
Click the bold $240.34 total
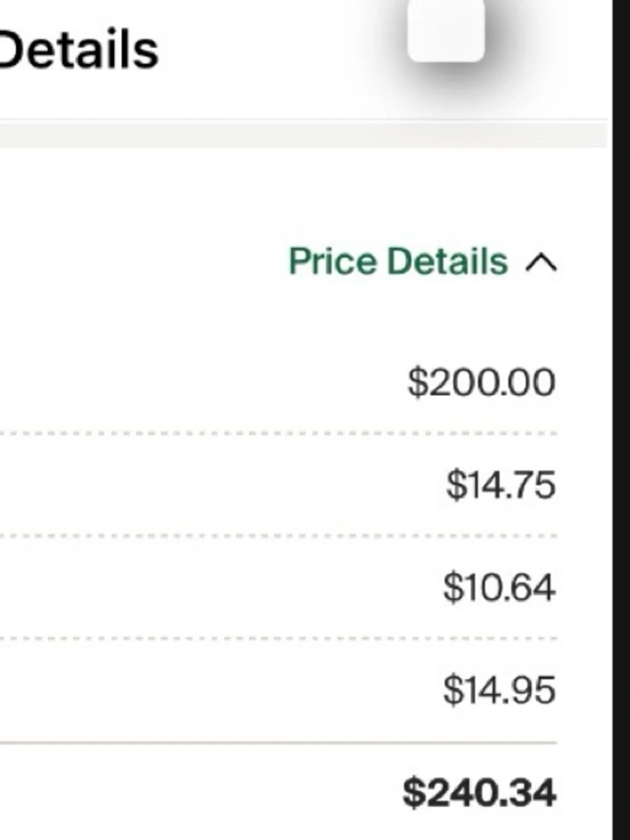coord(479,792)
